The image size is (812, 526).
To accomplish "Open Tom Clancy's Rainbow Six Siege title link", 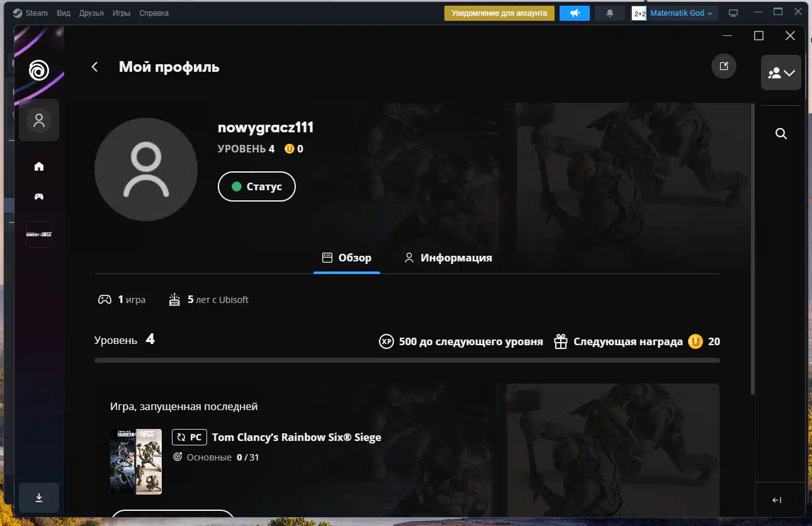I will [x=296, y=437].
